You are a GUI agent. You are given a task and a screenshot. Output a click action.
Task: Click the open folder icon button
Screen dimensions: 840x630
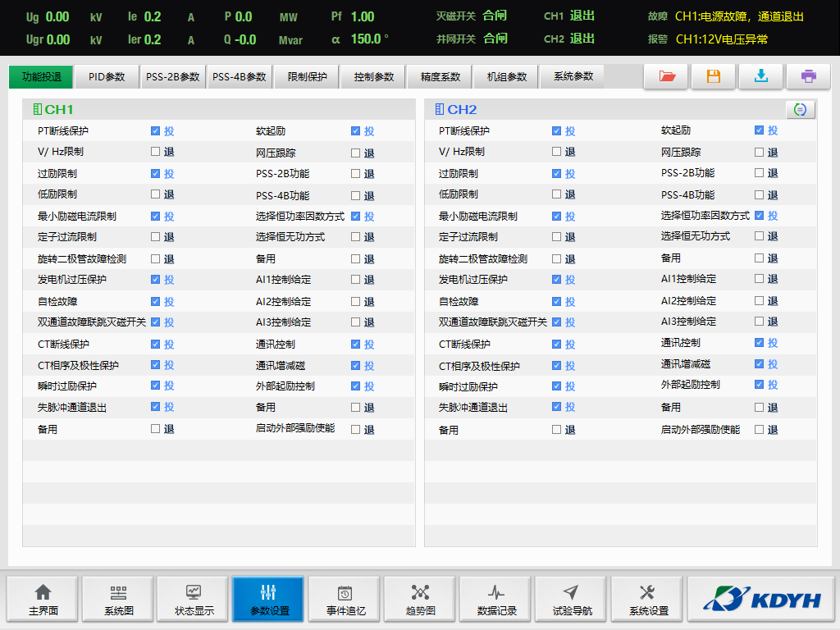click(x=666, y=76)
